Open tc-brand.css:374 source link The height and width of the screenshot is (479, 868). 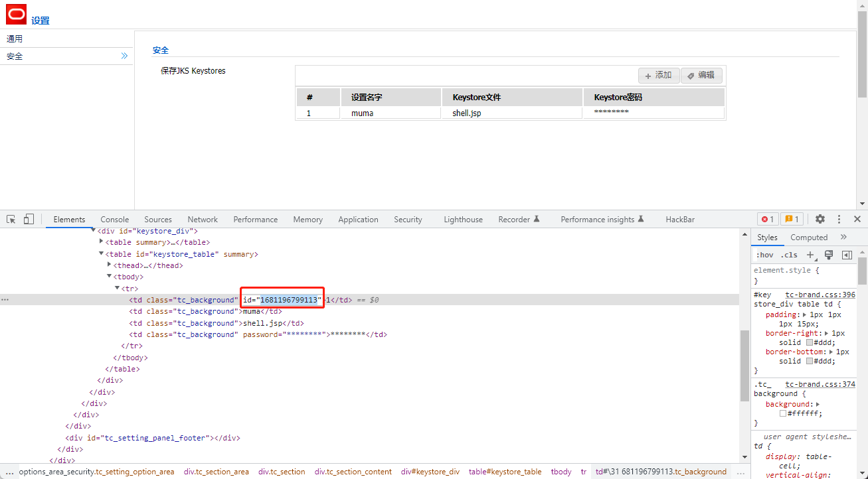(x=820, y=384)
